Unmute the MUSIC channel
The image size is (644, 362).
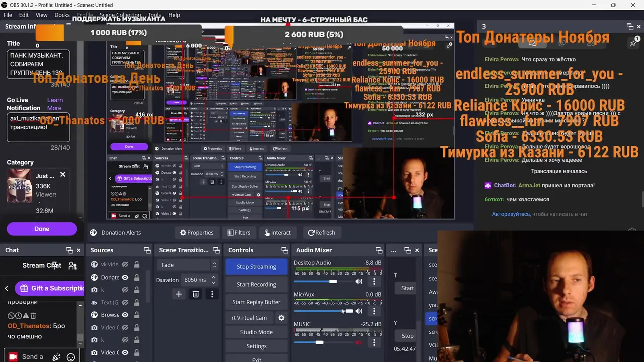pos(359,342)
